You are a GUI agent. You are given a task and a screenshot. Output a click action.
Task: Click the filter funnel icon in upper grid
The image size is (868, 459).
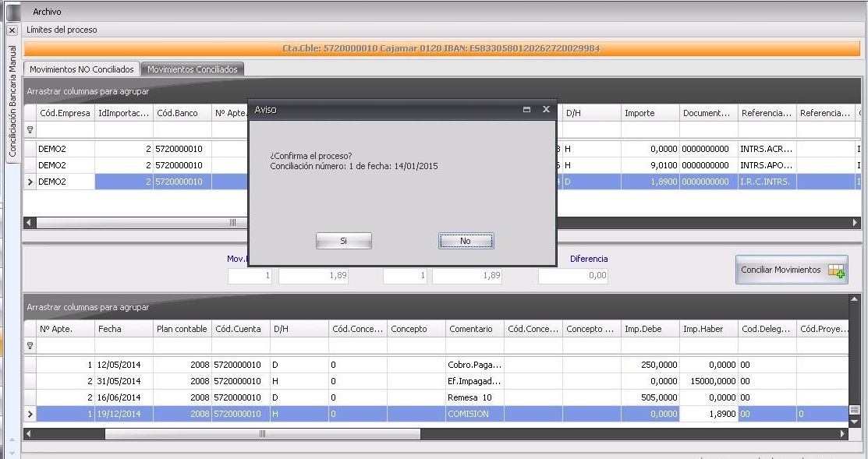click(x=30, y=130)
